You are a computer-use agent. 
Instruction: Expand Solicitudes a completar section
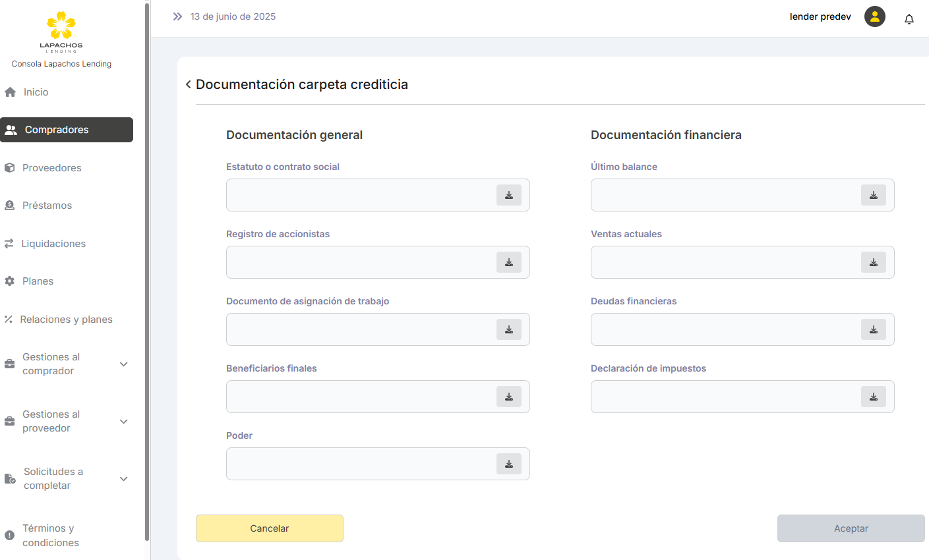point(123,479)
